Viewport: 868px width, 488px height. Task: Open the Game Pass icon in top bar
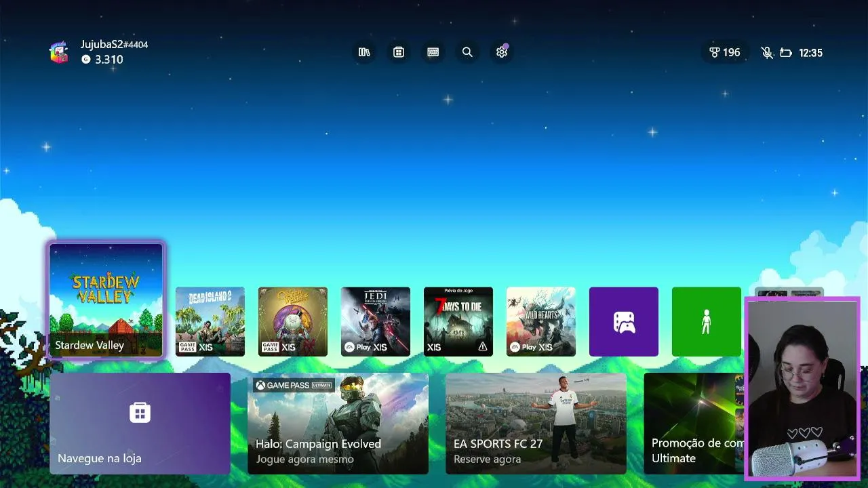(x=433, y=52)
